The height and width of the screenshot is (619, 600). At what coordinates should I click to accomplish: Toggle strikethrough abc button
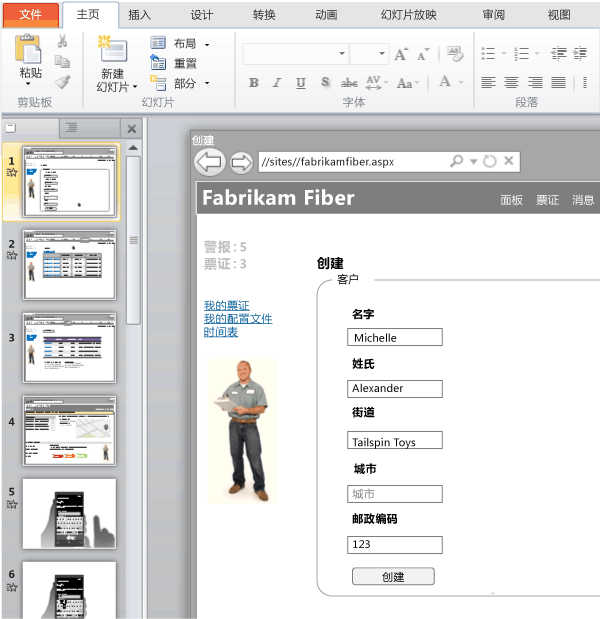point(349,83)
